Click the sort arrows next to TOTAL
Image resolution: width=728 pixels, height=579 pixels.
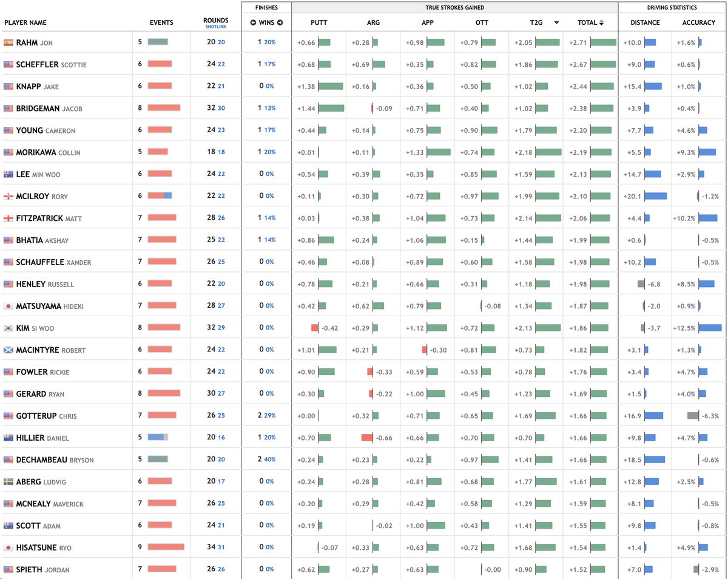[601, 23]
